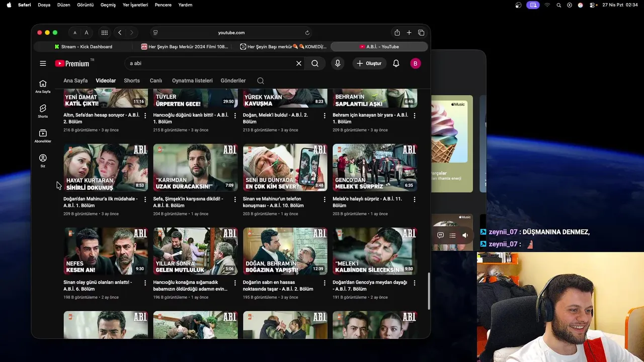The image size is (644, 362).
Task: Switch to the Ana Sayfa channel tab
Action: 75,80
